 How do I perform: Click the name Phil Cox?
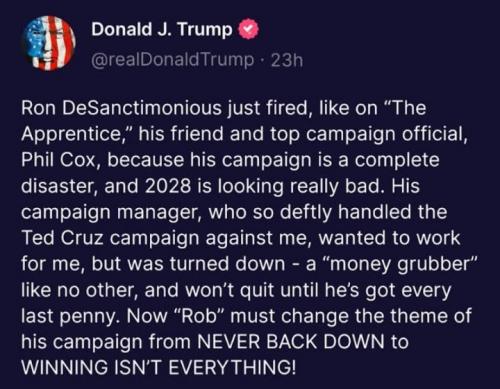[59, 160]
